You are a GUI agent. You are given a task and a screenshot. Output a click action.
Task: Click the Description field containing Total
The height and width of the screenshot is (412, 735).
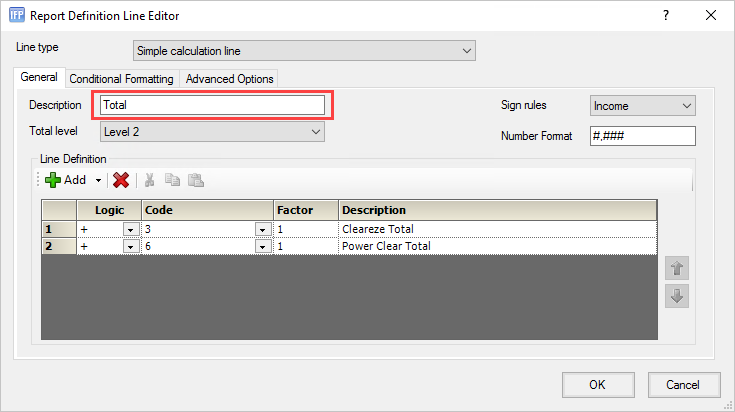[212, 105]
